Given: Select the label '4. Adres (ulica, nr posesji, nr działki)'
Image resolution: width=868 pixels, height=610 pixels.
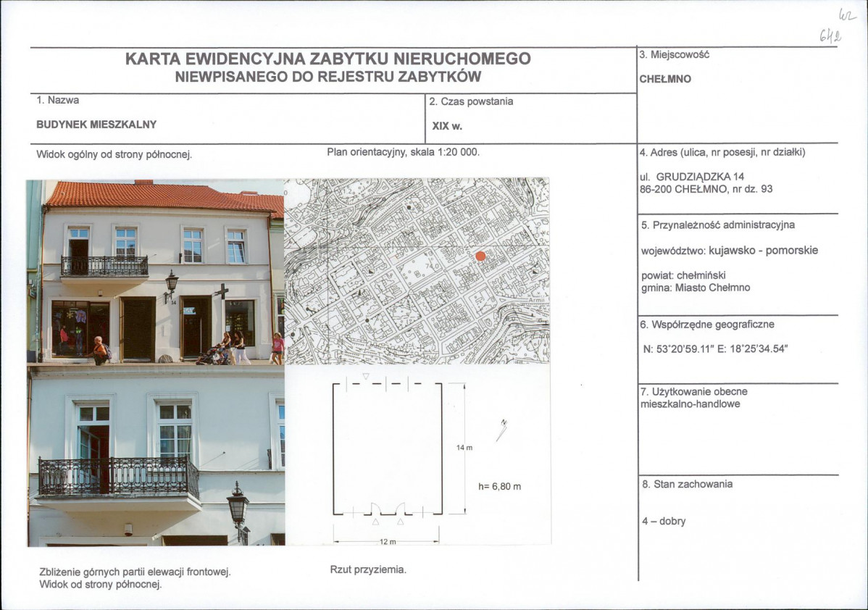Looking at the screenshot, I should [722, 152].
